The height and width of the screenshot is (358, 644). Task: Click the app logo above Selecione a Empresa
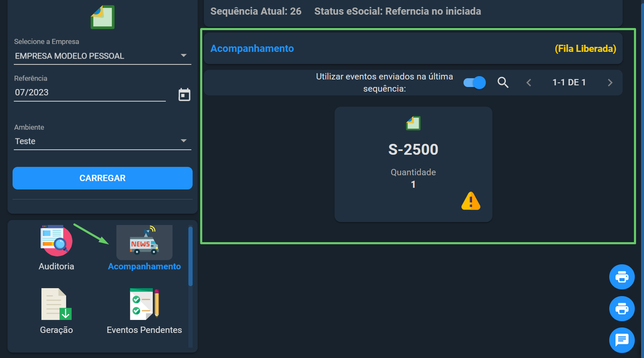click(103, 17)
